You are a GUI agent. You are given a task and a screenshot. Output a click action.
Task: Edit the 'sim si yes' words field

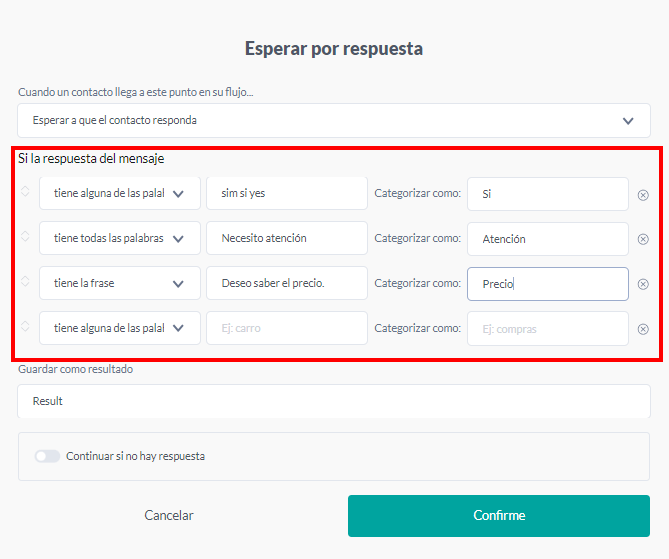(x=287, y=194)
